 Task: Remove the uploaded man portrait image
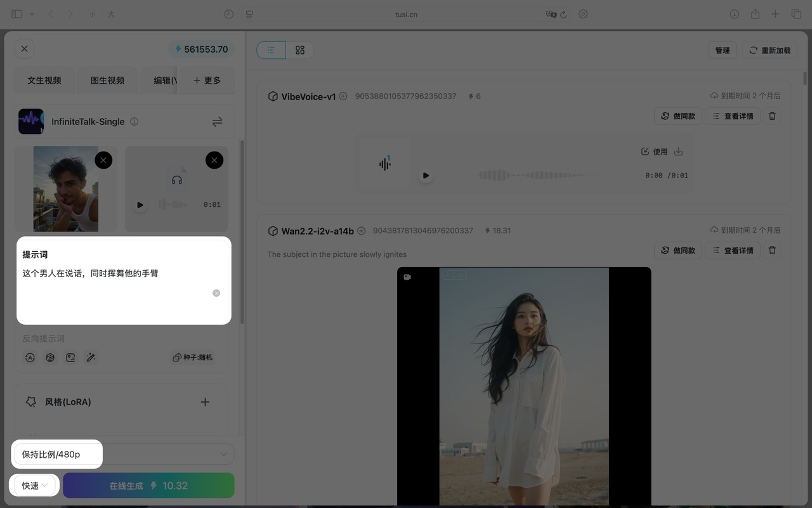tap(103, 160)
